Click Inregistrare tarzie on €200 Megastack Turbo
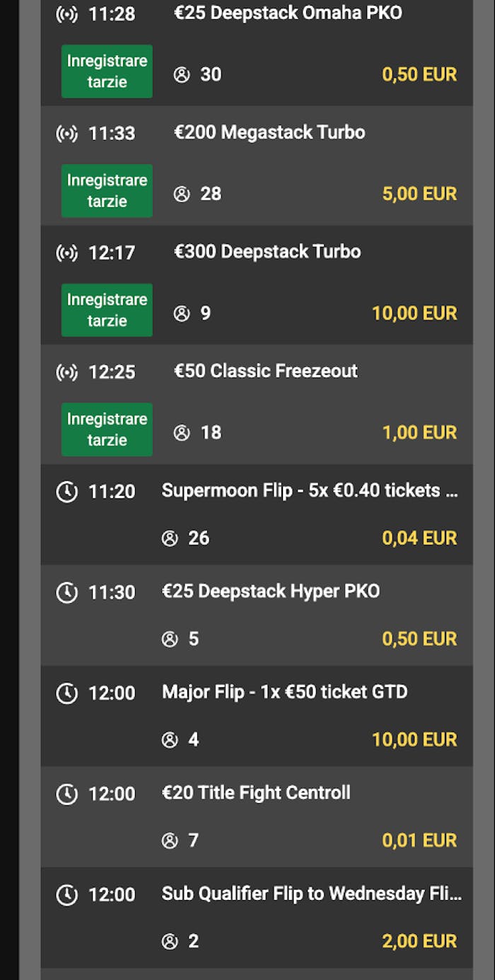495x980 pixels. [107, 190]
